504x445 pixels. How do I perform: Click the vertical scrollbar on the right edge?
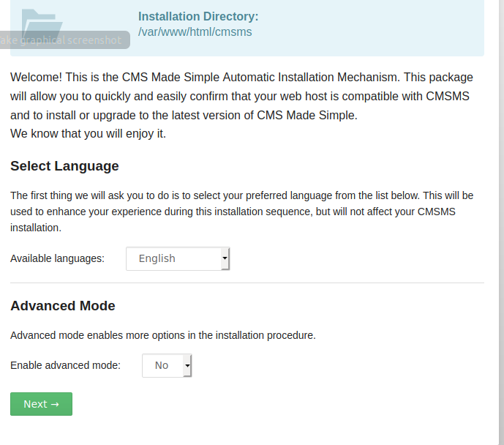501,222
